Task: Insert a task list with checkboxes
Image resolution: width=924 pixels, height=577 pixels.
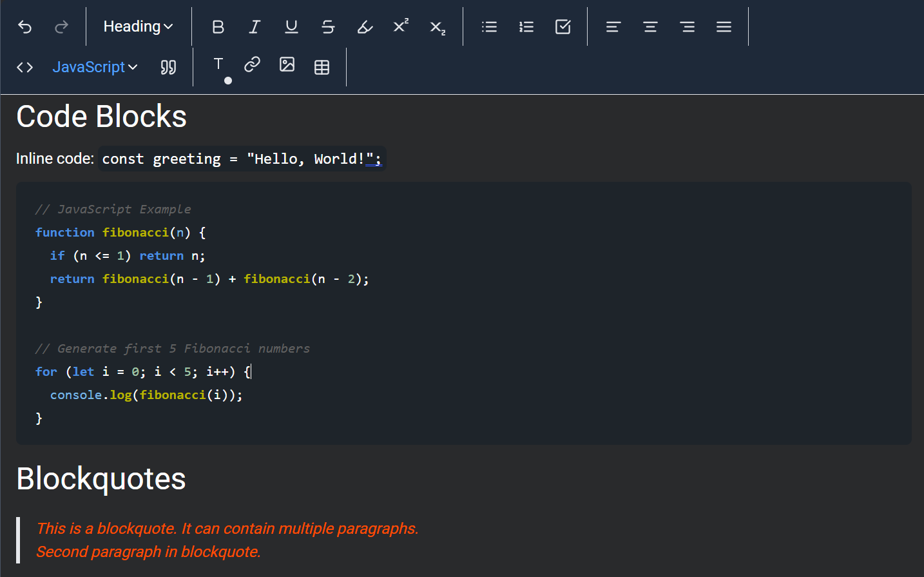Action: pos(563,26)
